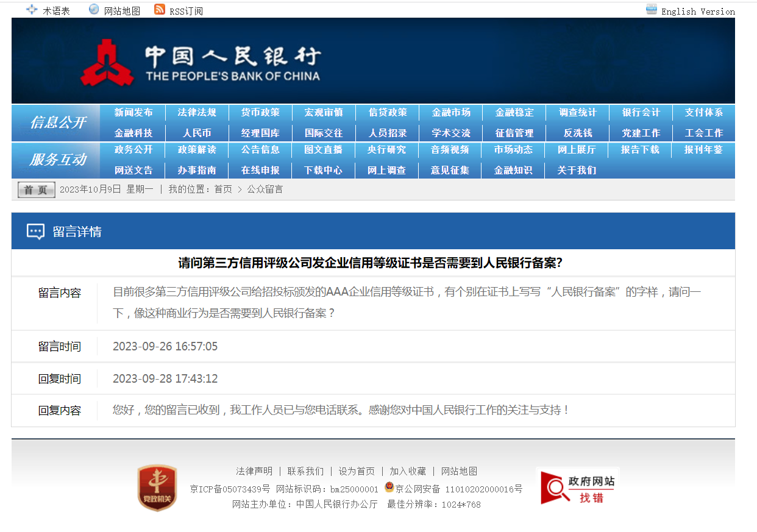Open the 金融知识 menu item
The image size is (757, 532).
point(513,171)
